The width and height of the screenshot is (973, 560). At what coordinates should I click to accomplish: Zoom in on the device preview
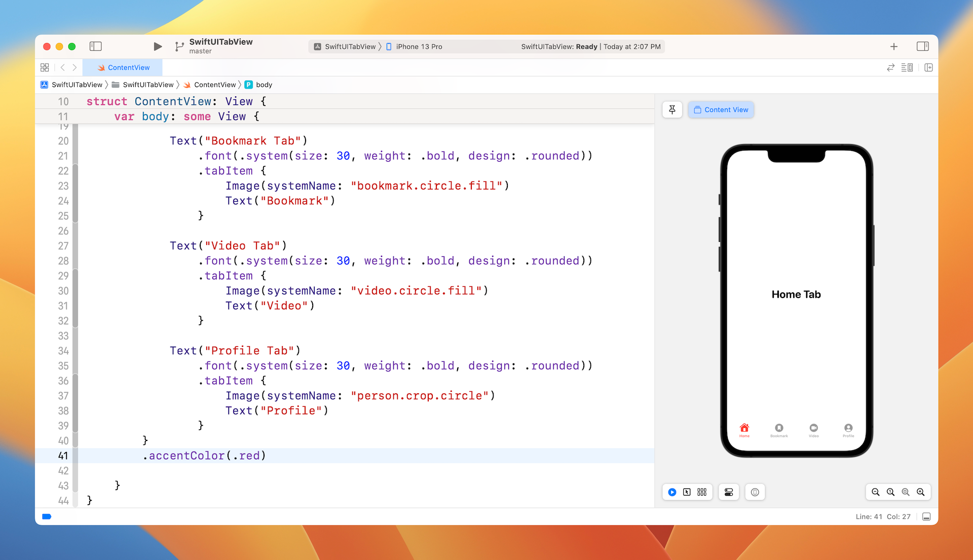click(x=921, y=492)
